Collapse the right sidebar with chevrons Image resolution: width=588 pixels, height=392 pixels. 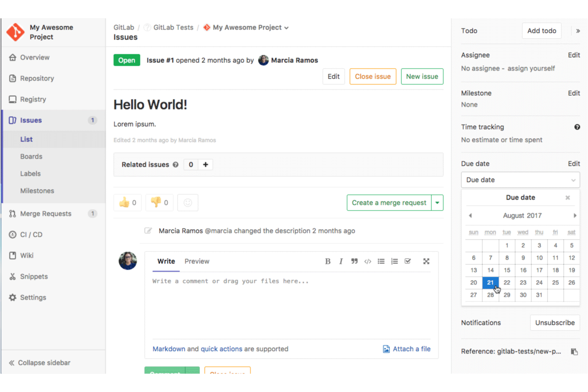point(578,30)
